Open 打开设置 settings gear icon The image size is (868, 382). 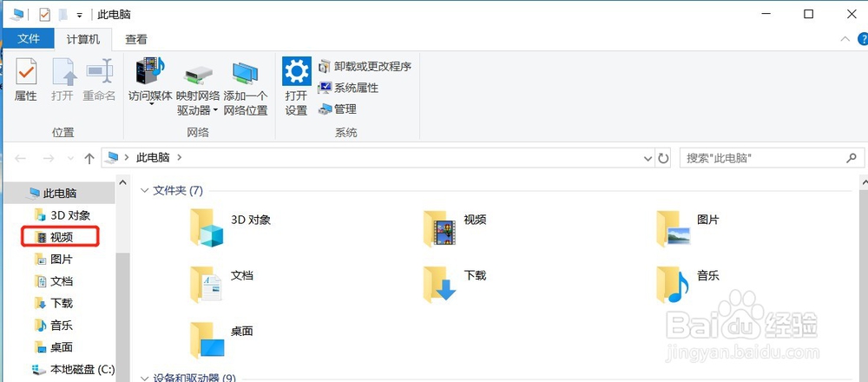click(296, 71)
